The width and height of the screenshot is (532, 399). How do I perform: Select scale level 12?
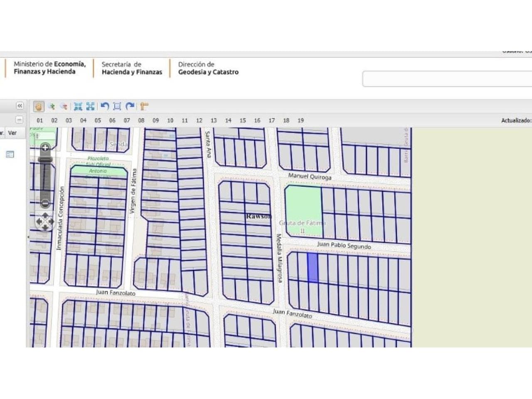click(199, 121)
